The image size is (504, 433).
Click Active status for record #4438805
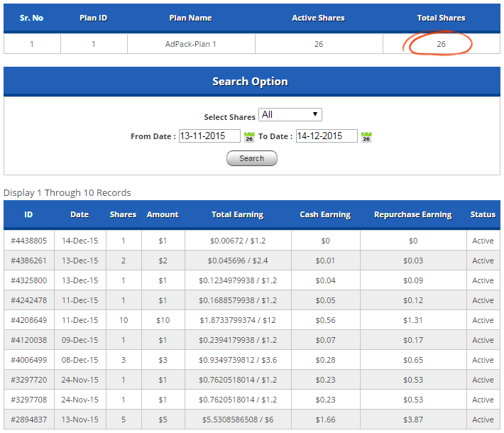coord(483,241)
